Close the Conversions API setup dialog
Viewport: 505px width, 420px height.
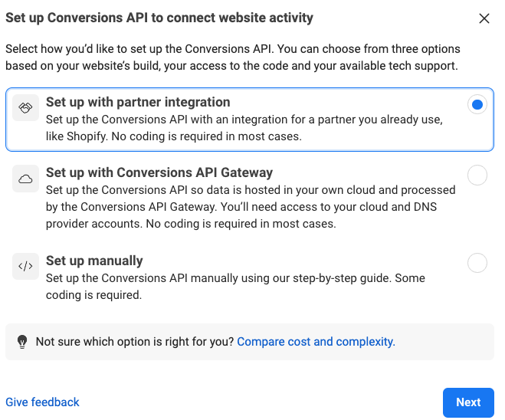(484, 18)
